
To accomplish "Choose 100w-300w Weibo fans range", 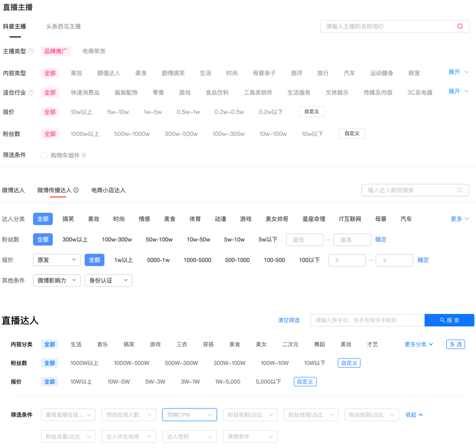I will (117, 240).
